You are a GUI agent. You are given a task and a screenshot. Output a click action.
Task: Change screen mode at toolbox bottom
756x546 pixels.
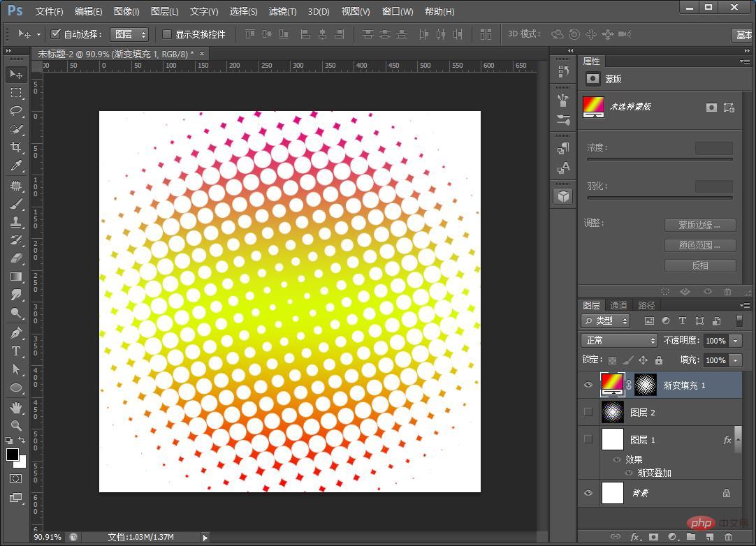(x=16, y=498)
